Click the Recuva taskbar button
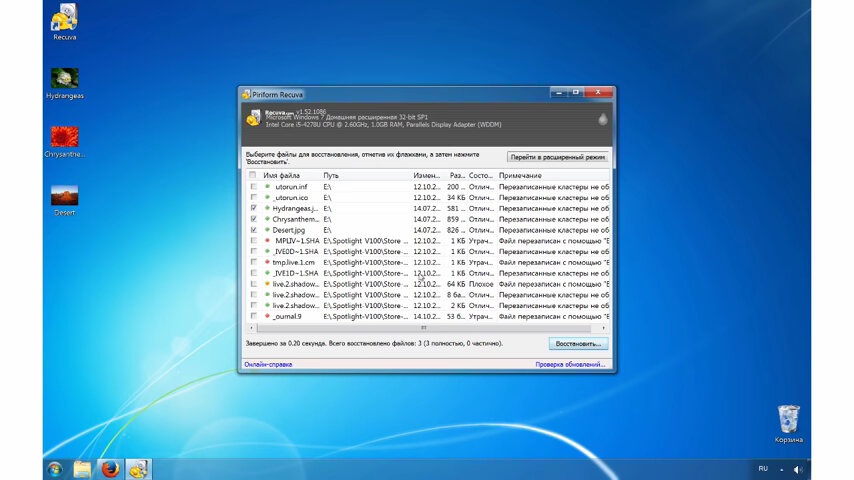 pyautogui.click(x=138, y=469)
